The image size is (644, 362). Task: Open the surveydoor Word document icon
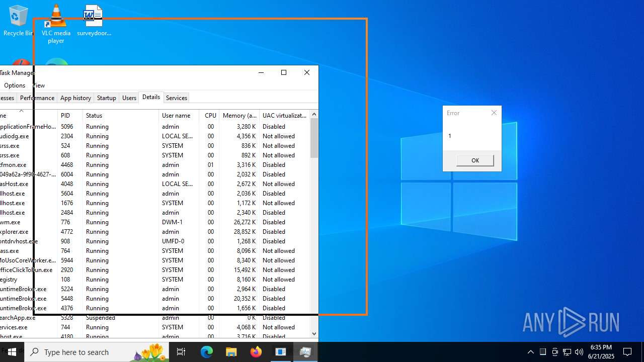[94, 21]
